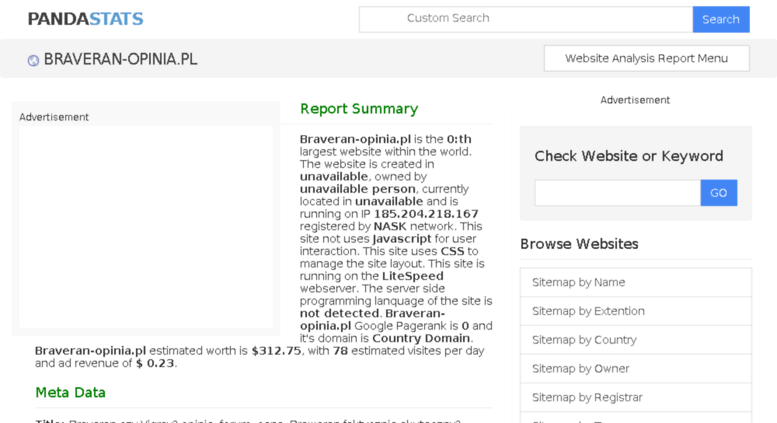This screenshot has width=777, height=423.
Task: Click the ad revenue value $ 0.23
Action: 155,363
